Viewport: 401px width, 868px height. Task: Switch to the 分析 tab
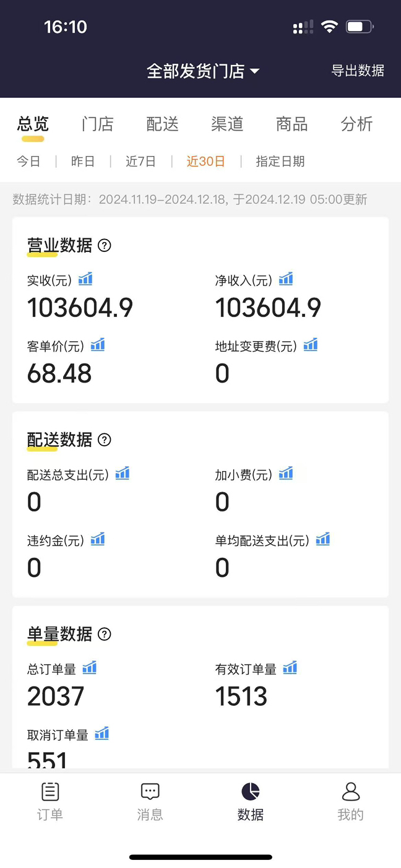point(357,124)
